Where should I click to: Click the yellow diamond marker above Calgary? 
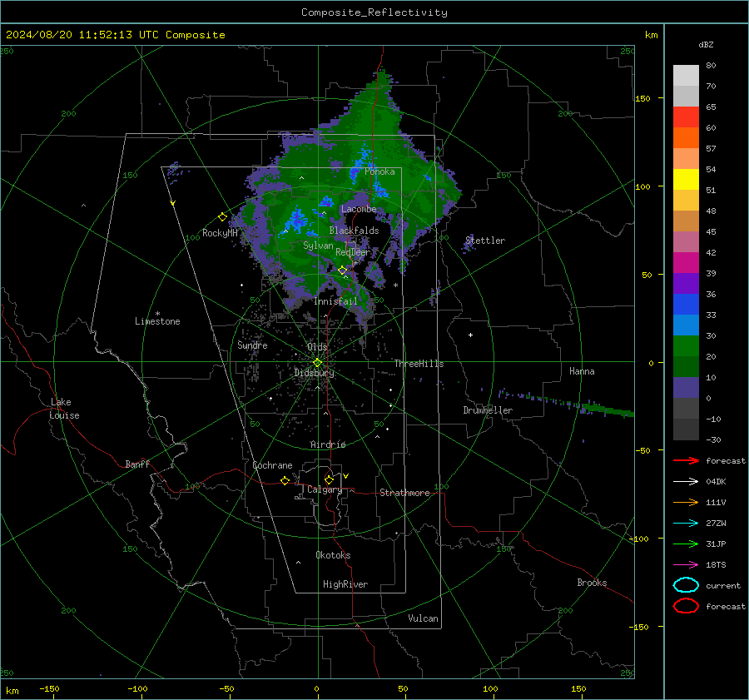point(329,479)
